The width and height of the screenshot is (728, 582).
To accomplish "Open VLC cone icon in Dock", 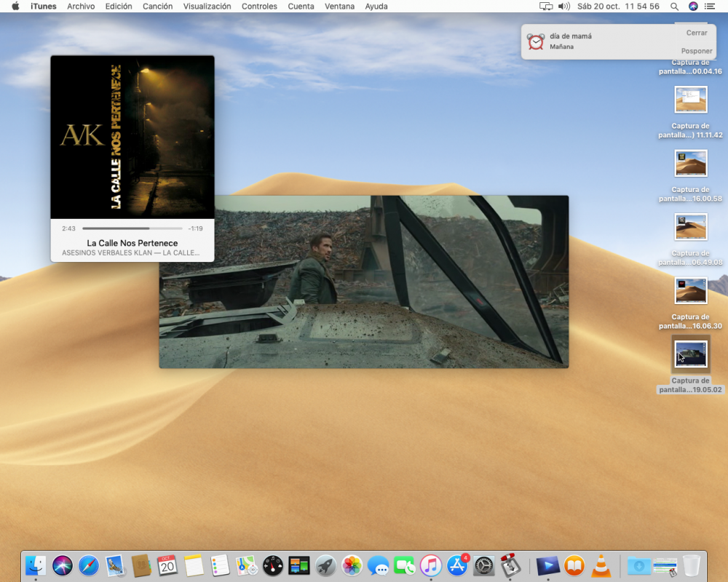I will [x=601, y=566].
